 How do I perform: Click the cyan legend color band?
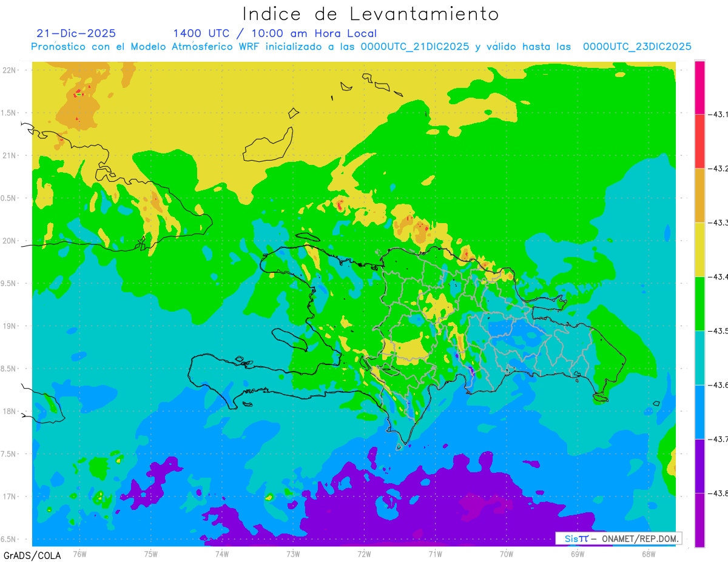[x=699, y=358]
